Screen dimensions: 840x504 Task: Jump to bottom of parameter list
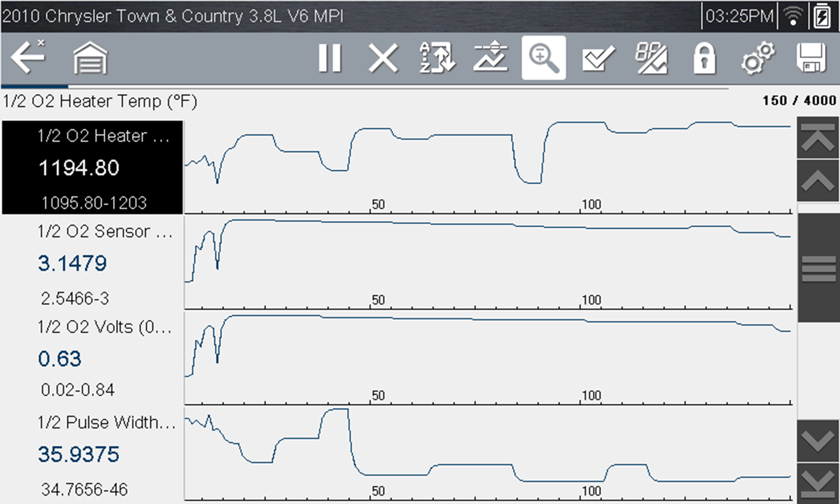(818, 483)
